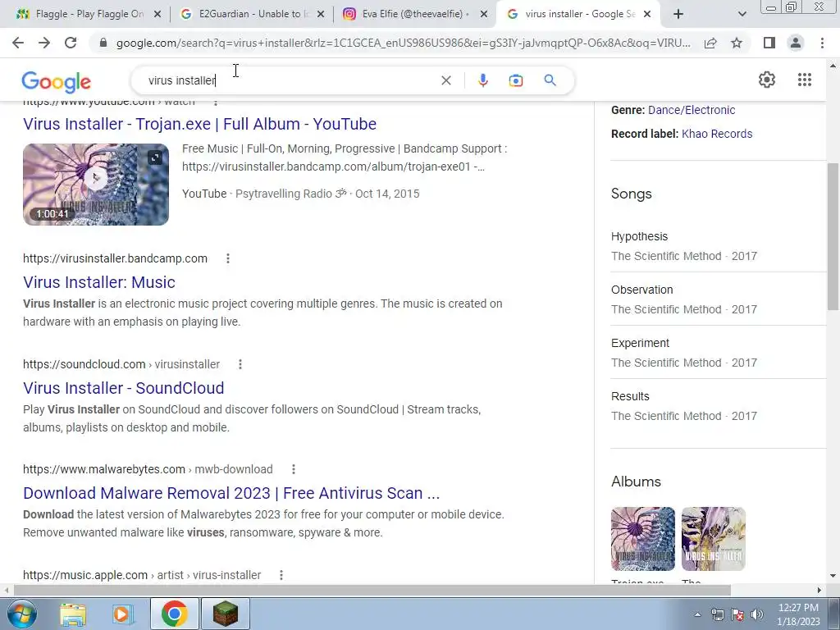Viewport: 840px width, 630px height.
Task: Select the song Experiment
Action: tap(640, 343)
